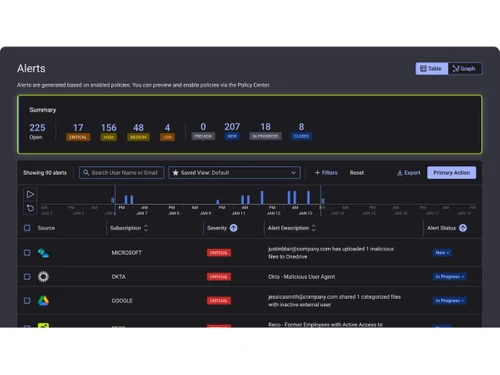Click the GOOGLE subscription cell
Screen dimensions: 500x375
click(x=122, y=301)
